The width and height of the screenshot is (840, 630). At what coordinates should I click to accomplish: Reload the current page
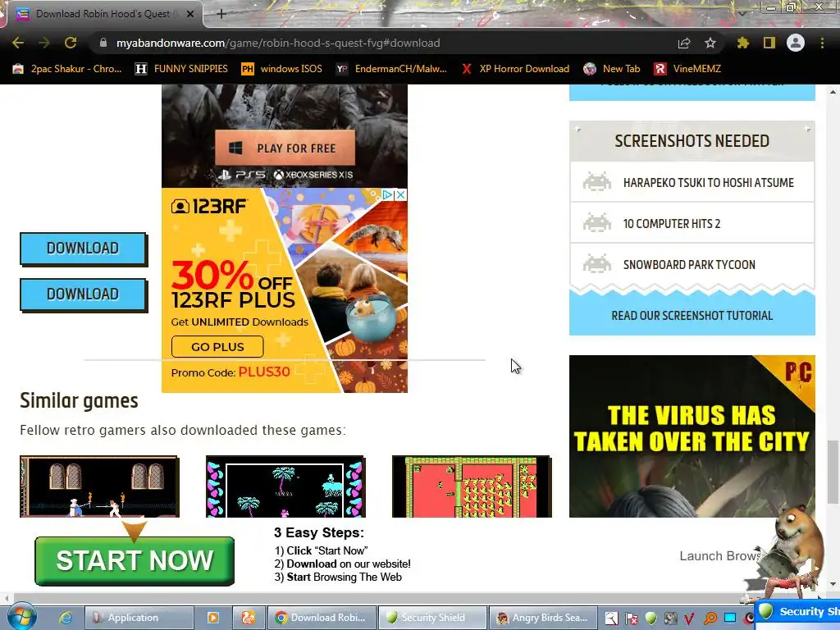(x=71, y=43)
